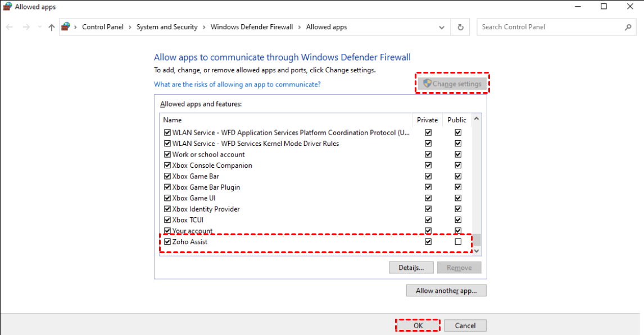Click the Refresh address bar icon

coord(461,27)
